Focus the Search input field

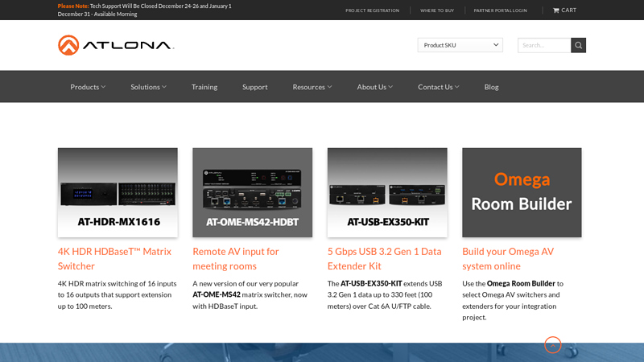[x=544, y=45]
